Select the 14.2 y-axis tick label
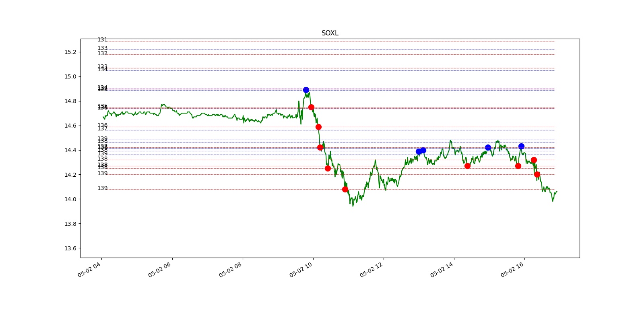 [x=70, y=175]
